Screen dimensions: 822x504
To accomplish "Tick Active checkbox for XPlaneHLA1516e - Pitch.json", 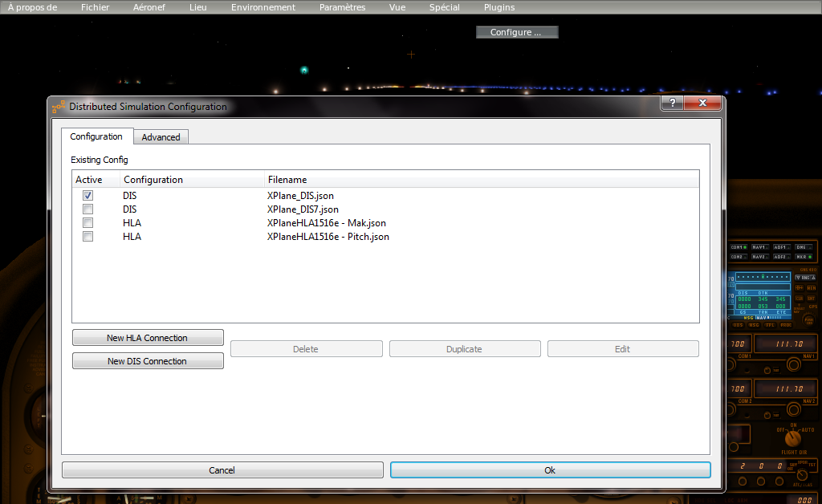I will pyautogui.click(x=87, y=236).
